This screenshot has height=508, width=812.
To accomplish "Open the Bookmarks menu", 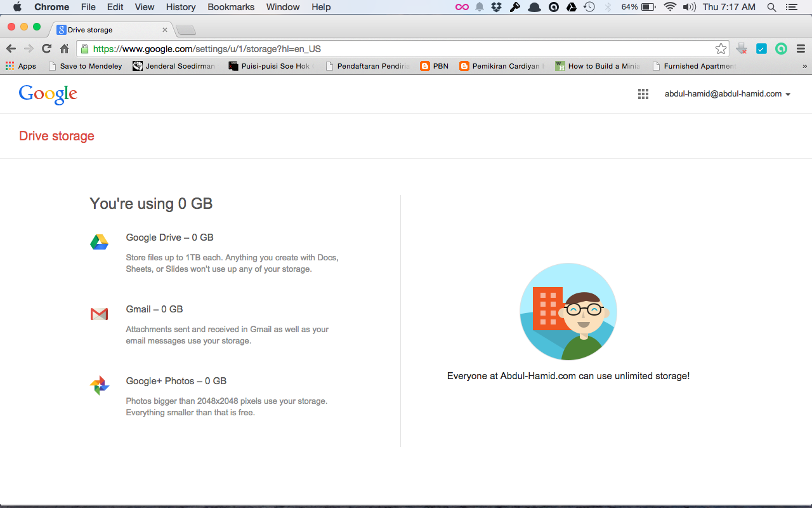I will point(231,7).
